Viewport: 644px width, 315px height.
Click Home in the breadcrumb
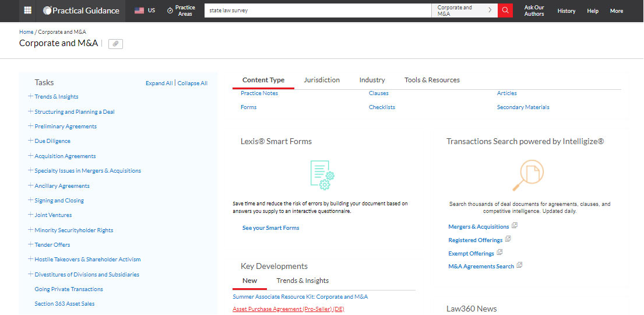26,32
